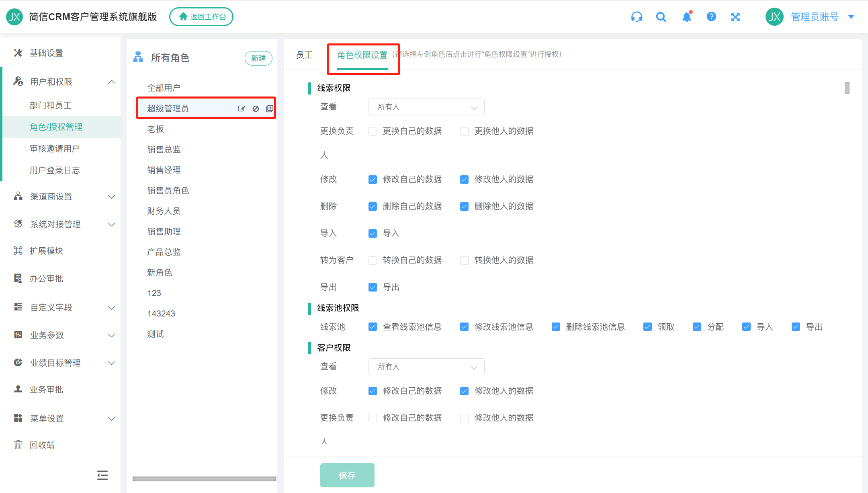Click disable icon for 超级管理员 role
This screenshot has height=493, width=868.
(x=256, y=109)
